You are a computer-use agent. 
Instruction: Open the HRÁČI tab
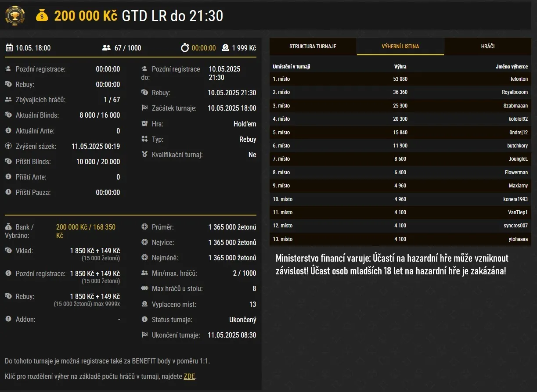point(487,46)
